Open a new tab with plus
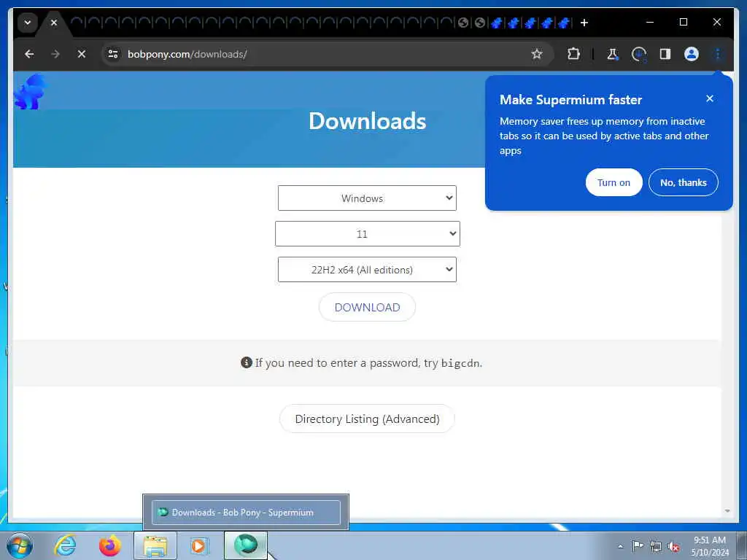This screenshot has height=560, width=747. pos(584,23)
